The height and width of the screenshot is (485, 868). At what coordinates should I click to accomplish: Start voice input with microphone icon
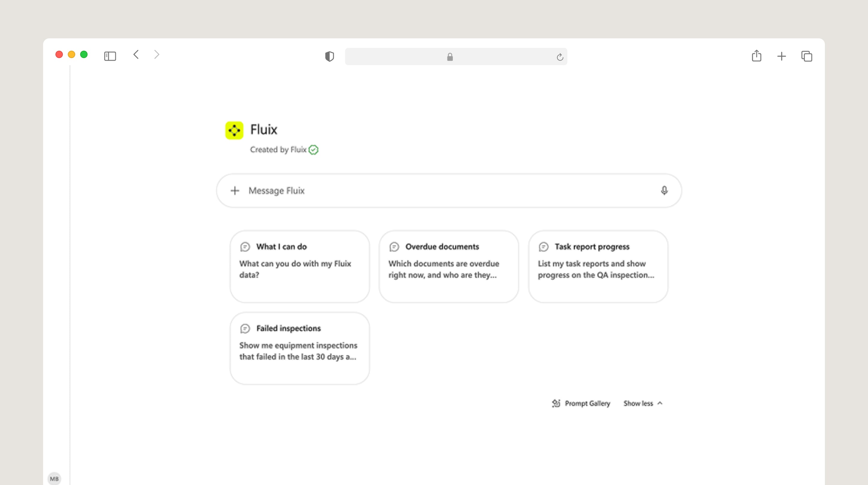pyautogui.click(x=664, y=190)
